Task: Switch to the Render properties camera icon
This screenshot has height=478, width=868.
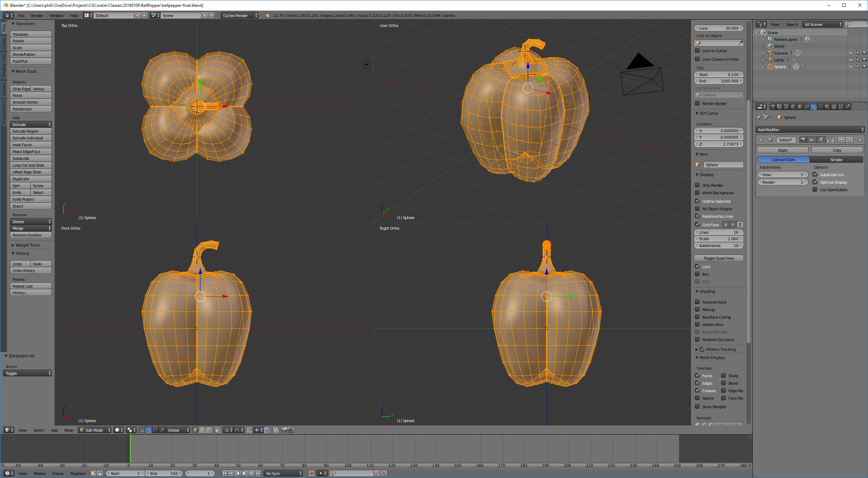Action: point(773,107)
